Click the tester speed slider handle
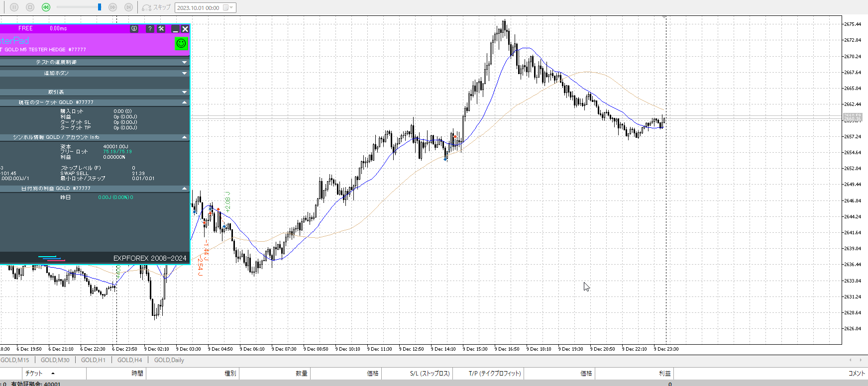This screenshot has width=868, height=386. tap(100, 7)
